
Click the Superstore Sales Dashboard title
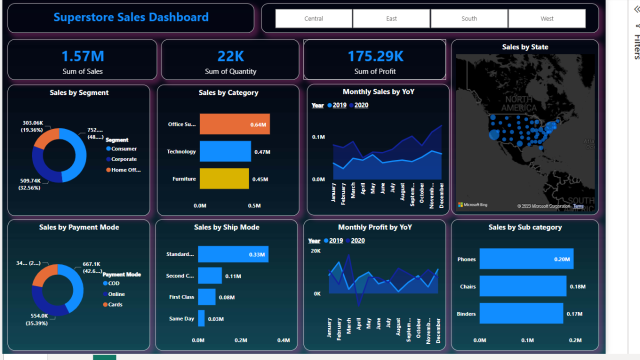131,17
